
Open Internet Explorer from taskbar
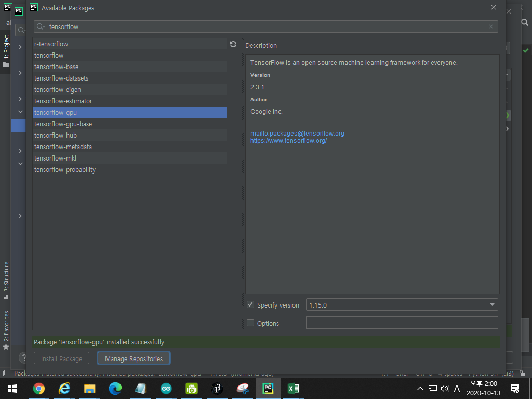click(64, 389)
